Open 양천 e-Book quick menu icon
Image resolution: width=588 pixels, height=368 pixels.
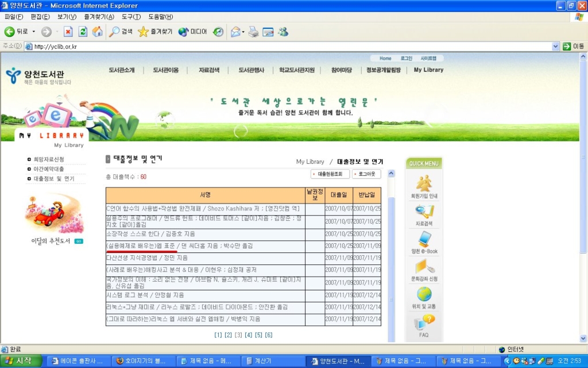click(424, 242)
